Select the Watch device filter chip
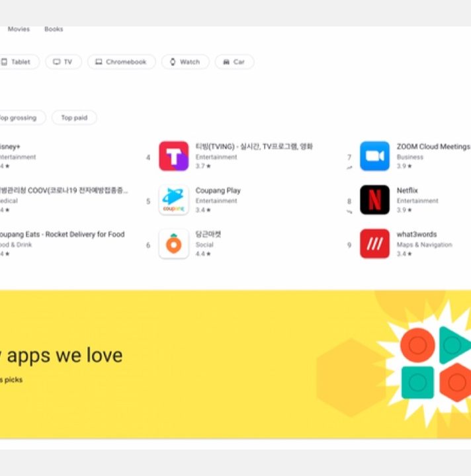The height and width of the screenshot is (476, 471). click(185, 62)
